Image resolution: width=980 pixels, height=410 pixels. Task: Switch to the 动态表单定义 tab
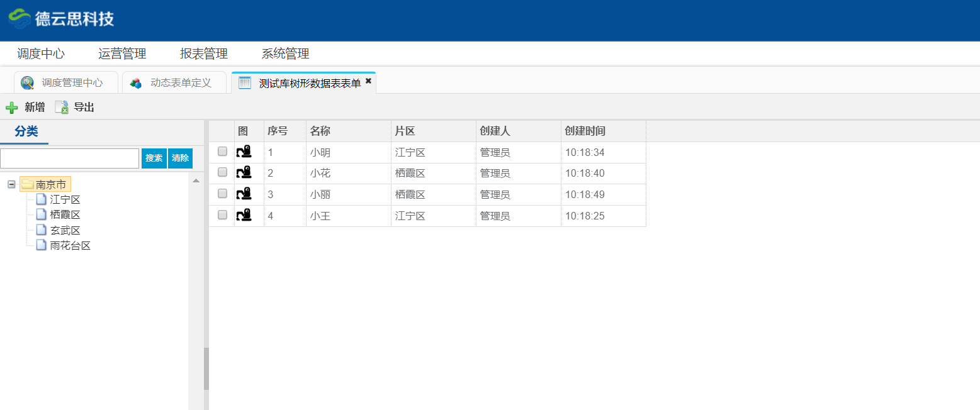180,83
